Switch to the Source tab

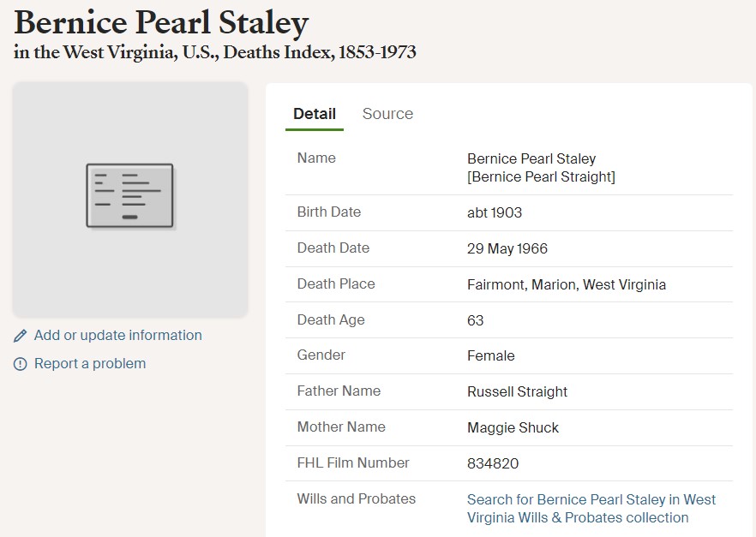(x=387, y=114)
